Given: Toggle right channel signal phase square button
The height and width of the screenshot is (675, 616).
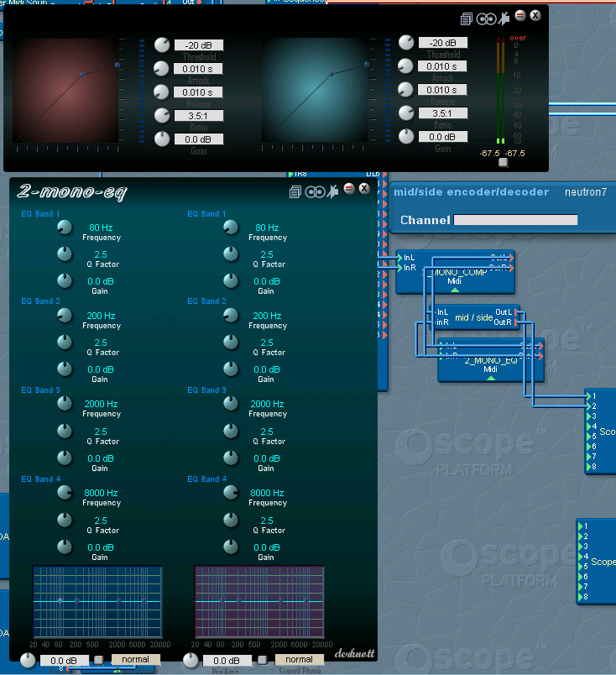Looking at the screenshot, I should click(x=263, y=660).
